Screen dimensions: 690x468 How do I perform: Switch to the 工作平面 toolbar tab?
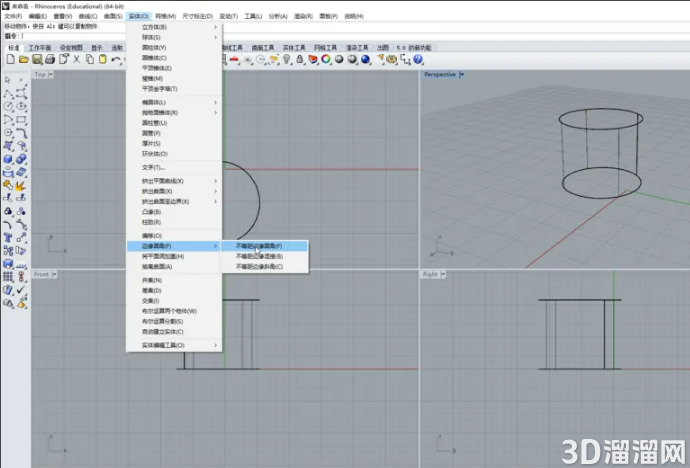click(40, 48)
